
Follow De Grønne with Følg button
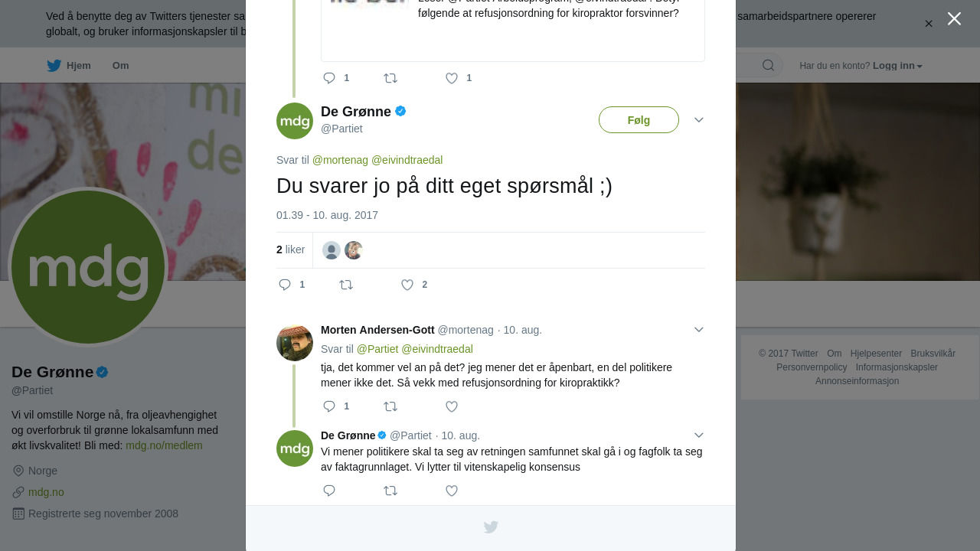(639, 120)
